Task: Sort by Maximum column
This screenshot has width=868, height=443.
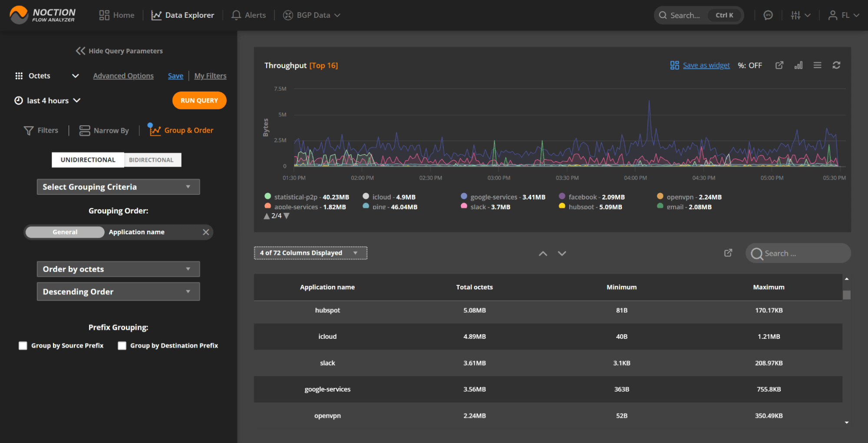Action: coord(769,287)
